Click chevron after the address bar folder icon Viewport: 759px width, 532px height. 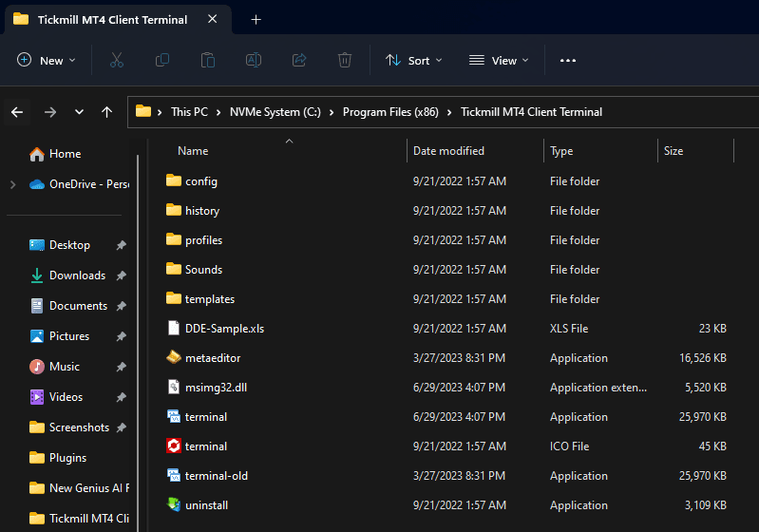(x=160, y=112)
